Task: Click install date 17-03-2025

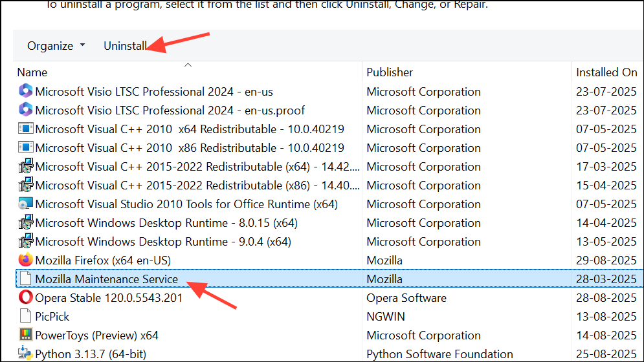Action: click(x=606, y=167)
